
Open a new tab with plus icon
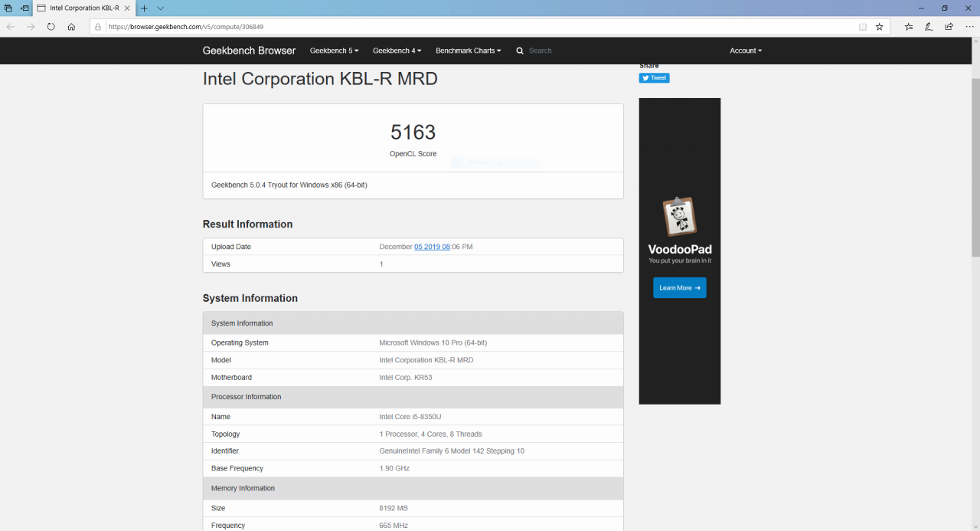click(144, 8)
